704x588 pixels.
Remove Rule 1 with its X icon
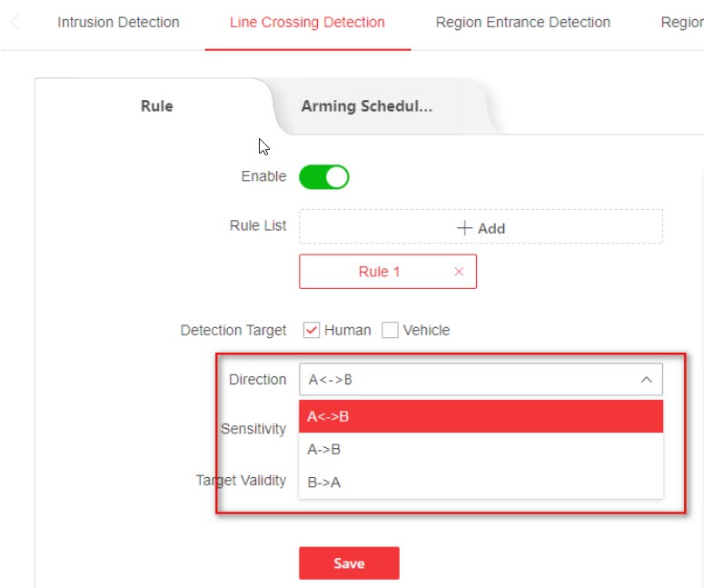tap(459, 272)
